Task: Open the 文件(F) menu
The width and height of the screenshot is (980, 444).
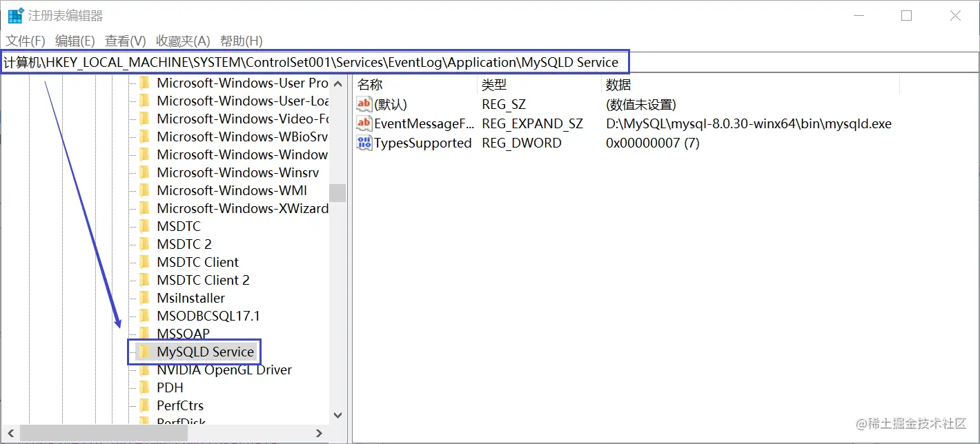Action: [x=26, y=41]
